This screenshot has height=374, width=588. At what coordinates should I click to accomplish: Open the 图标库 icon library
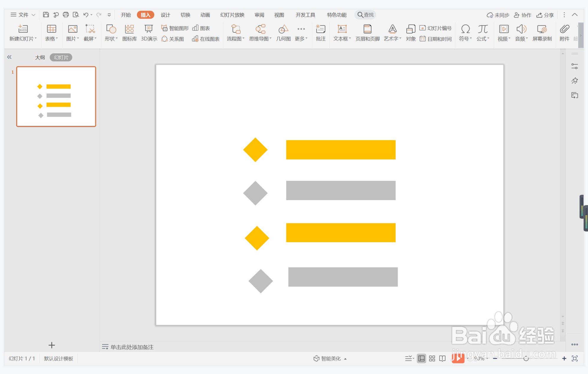click(129, 33)
